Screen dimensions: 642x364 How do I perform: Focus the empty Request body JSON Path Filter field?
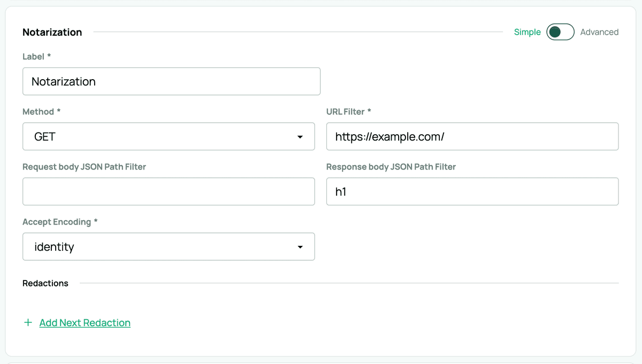pos(169,192)
